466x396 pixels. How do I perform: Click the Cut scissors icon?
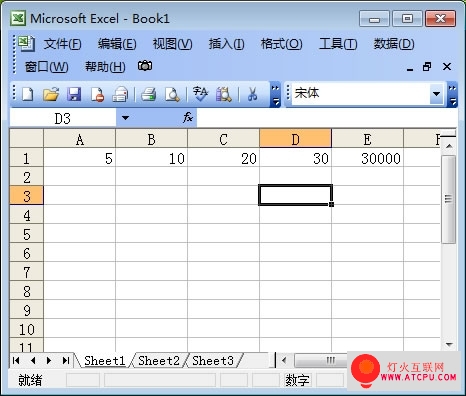click(253, 94)
